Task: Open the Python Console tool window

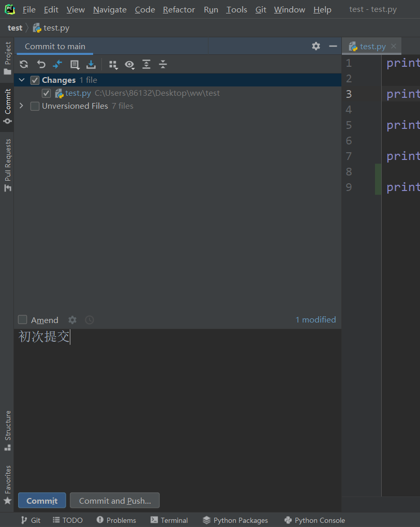Action: pyautogui.click(x=314, y=520)
